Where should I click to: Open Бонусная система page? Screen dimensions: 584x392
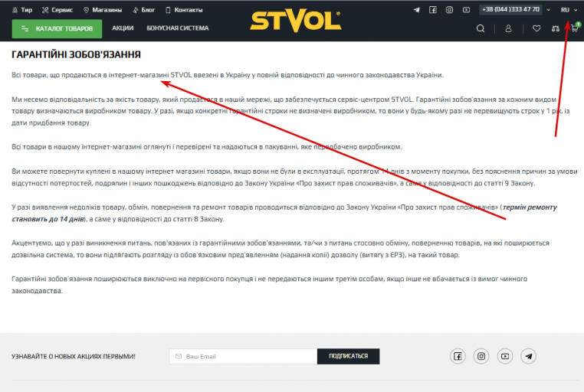coord(178,28)
